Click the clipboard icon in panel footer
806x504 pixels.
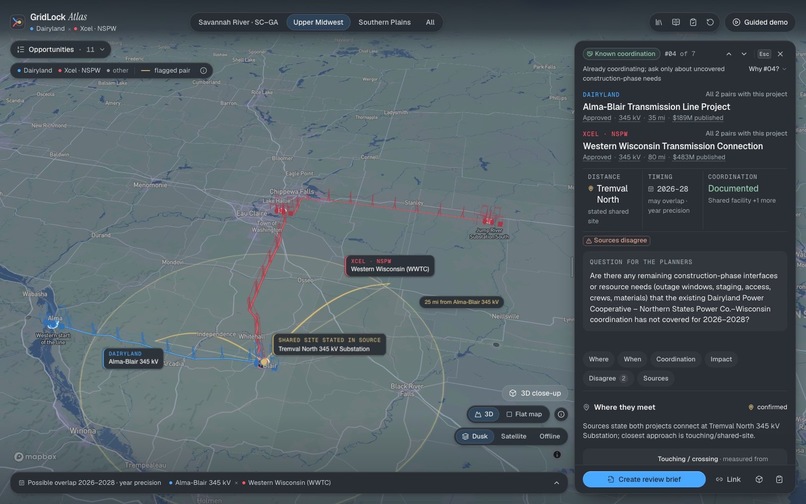[x=779, y=479]
